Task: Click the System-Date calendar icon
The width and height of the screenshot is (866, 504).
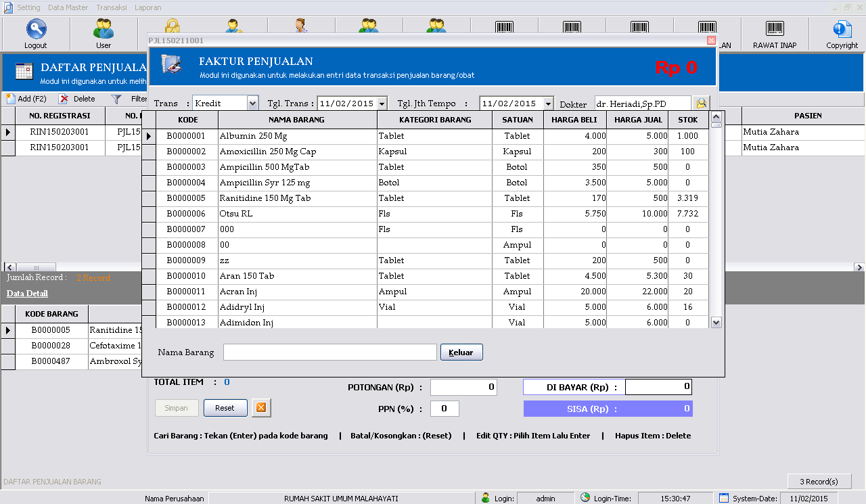Action: coord(724,498)
